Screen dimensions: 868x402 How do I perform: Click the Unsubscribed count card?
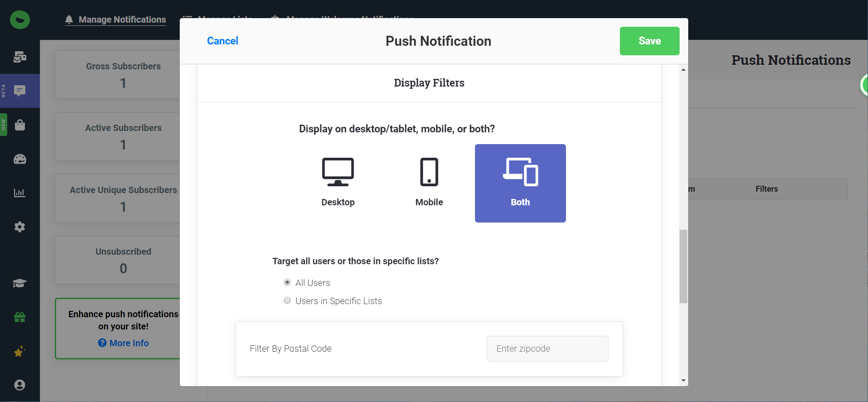pos(118,260)
